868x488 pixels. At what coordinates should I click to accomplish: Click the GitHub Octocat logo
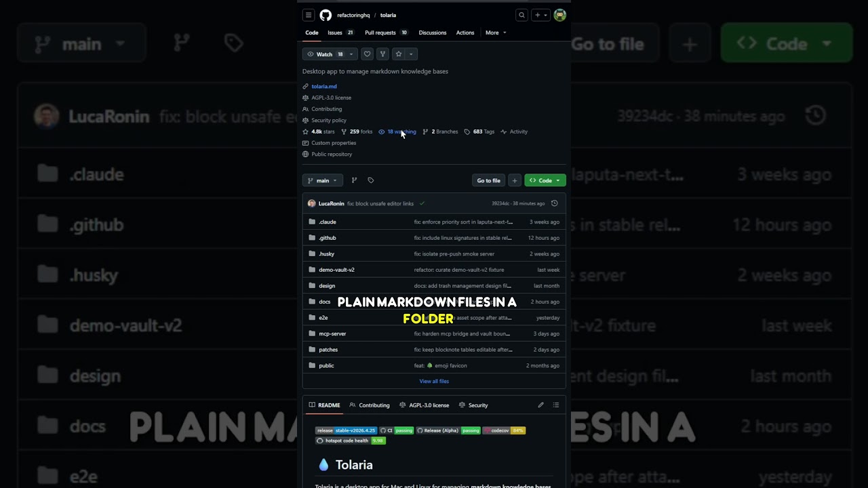325,15
